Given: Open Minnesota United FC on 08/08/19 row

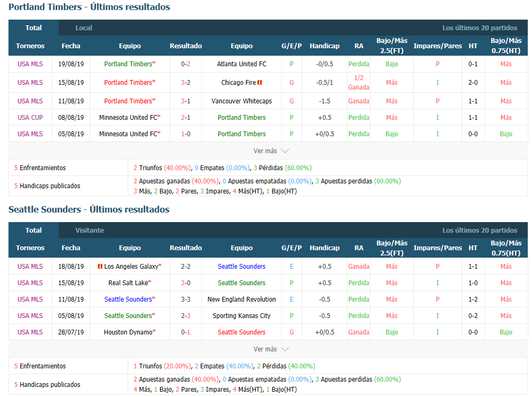Looking at the screenshot, I should point(128,117).
